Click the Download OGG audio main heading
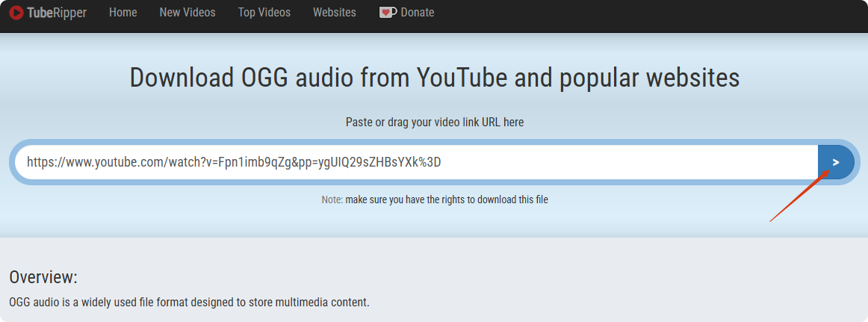The height and width of the screenshot is (322, 868). pyautogui.click(x=434, y=78)
